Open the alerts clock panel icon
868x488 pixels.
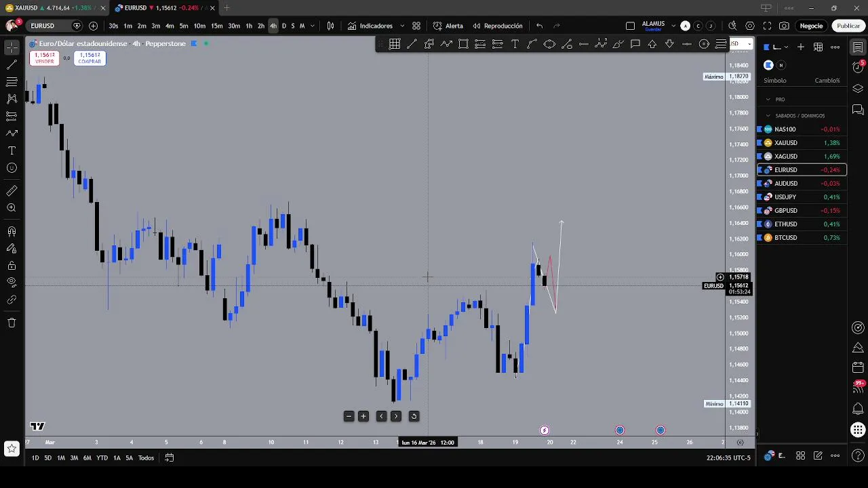858,67
